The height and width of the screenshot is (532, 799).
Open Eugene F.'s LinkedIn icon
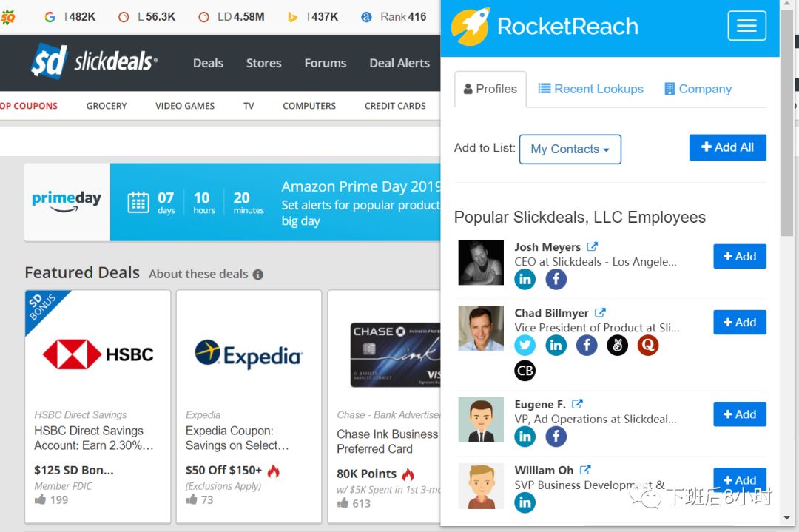tap(525, 437)
